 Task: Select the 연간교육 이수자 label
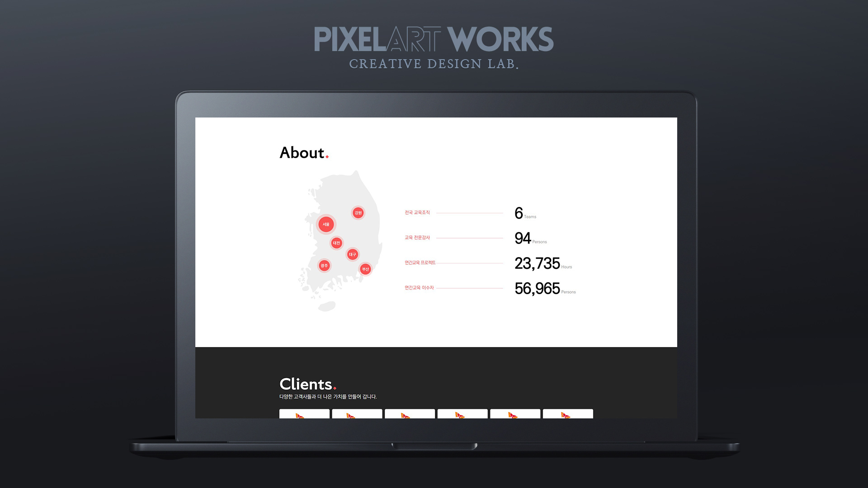419,288
